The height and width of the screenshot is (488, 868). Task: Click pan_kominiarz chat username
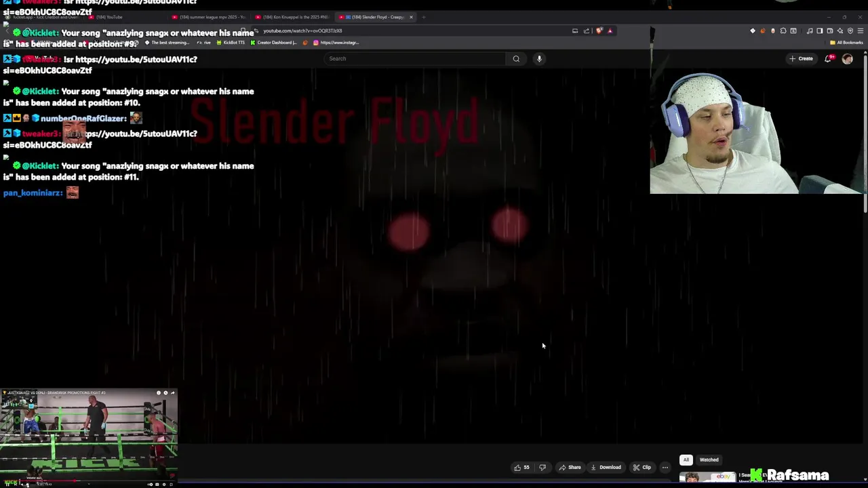pos(33,193)
